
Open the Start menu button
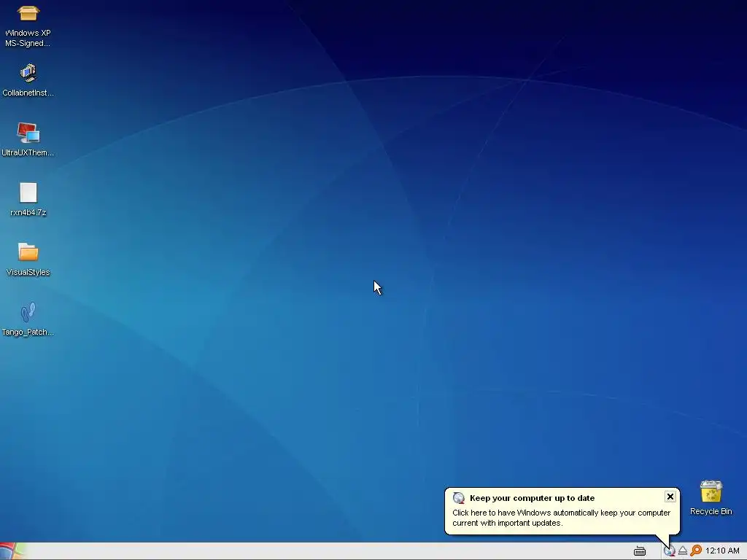[13, 551]
